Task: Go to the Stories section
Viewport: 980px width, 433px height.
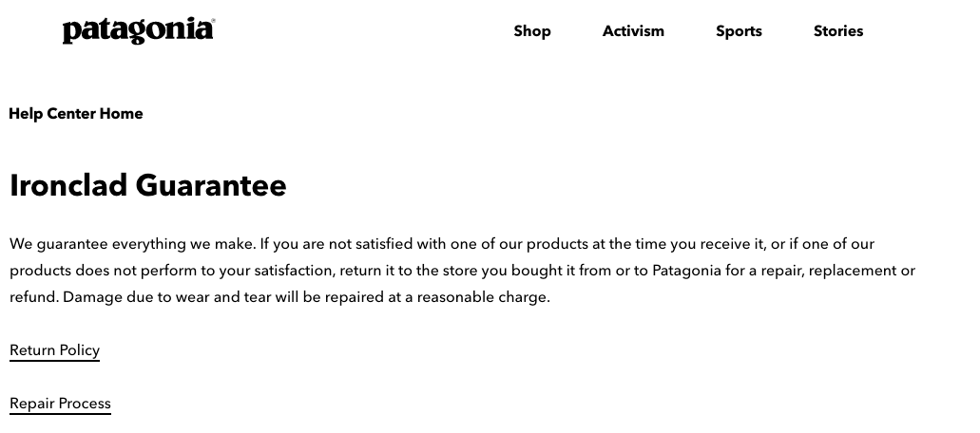Action: point(838,31)
